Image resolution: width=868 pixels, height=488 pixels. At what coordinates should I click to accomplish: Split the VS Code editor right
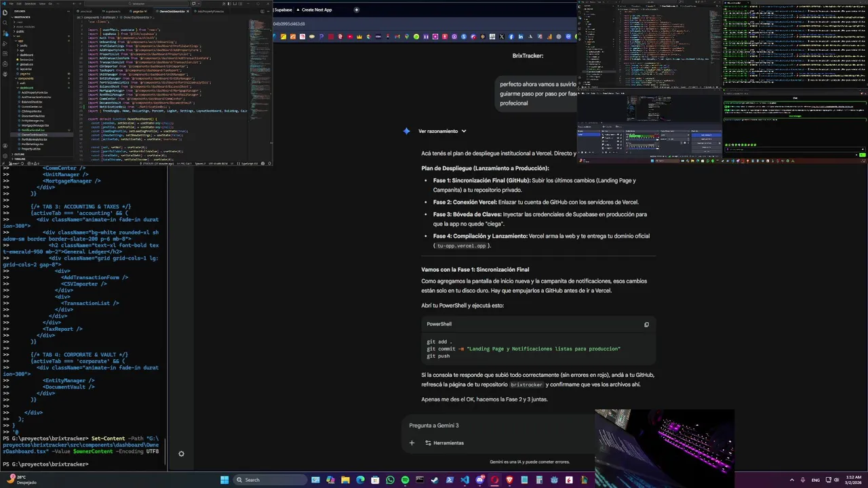(262, 12)
